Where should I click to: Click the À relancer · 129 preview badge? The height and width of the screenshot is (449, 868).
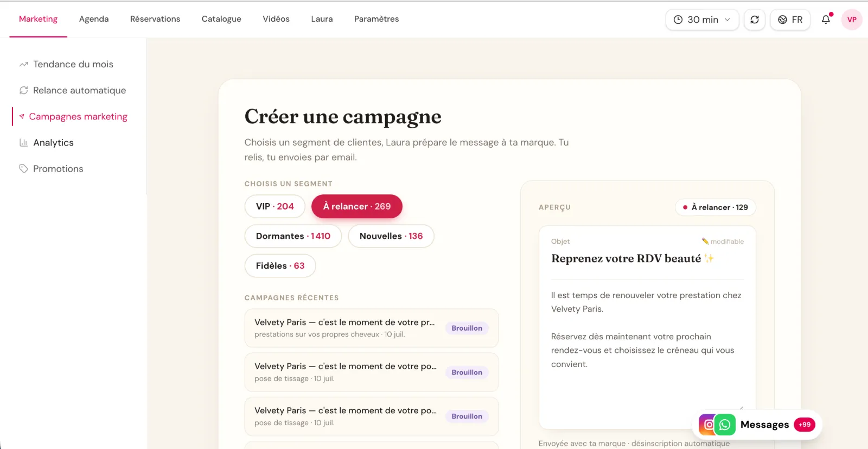pyautogui.click(x=716, y=207)
